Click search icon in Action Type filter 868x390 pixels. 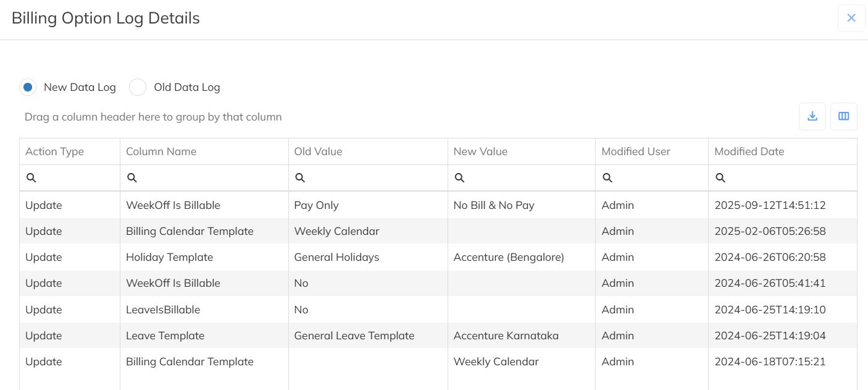pyautogui.click(x=31, y=178)
